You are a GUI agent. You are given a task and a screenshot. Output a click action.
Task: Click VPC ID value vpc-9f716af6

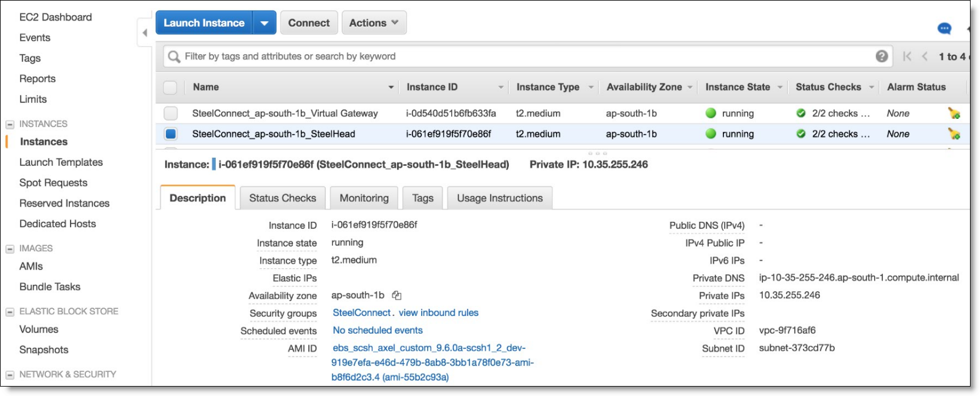tap(787, 330)
